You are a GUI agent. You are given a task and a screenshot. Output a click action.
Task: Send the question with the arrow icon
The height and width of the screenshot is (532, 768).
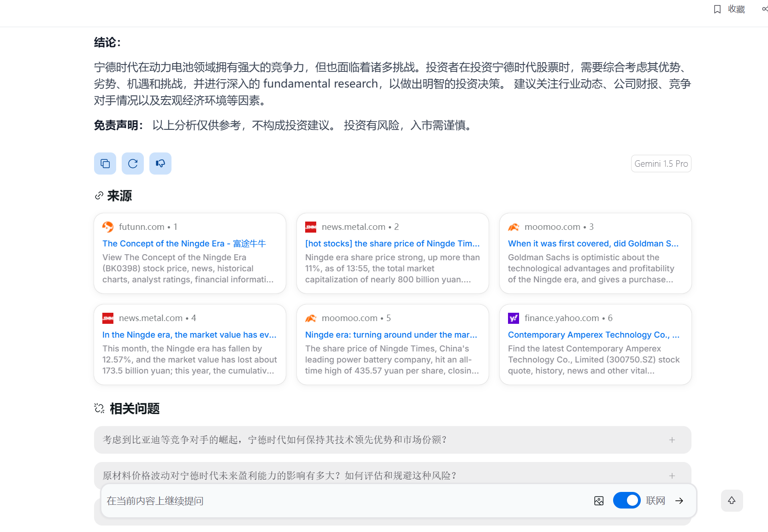pyautogui.click(x=679, y=501)
